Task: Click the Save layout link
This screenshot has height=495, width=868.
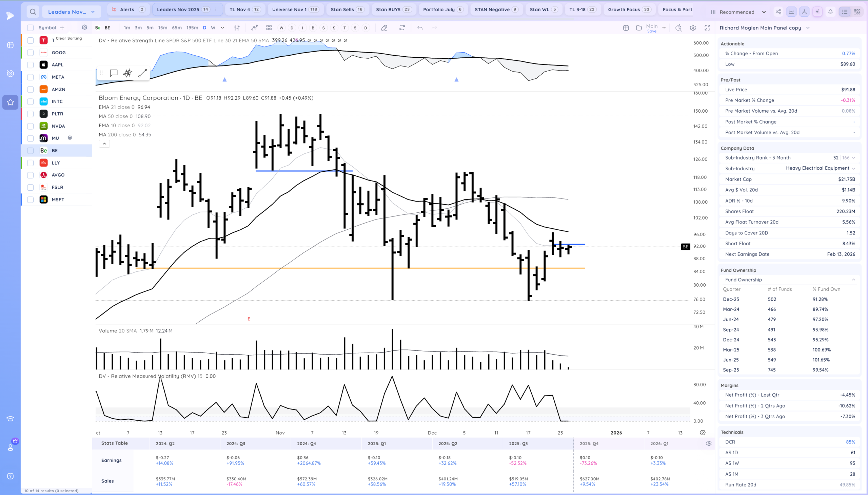Action: click(x=652, y=31)
